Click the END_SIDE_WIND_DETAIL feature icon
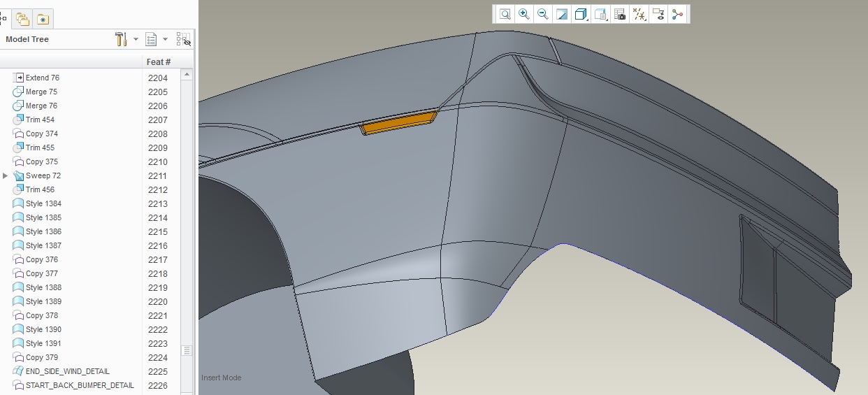Image resolution: width=868 pixels, height=395 pixels. (x=18, y=371)
